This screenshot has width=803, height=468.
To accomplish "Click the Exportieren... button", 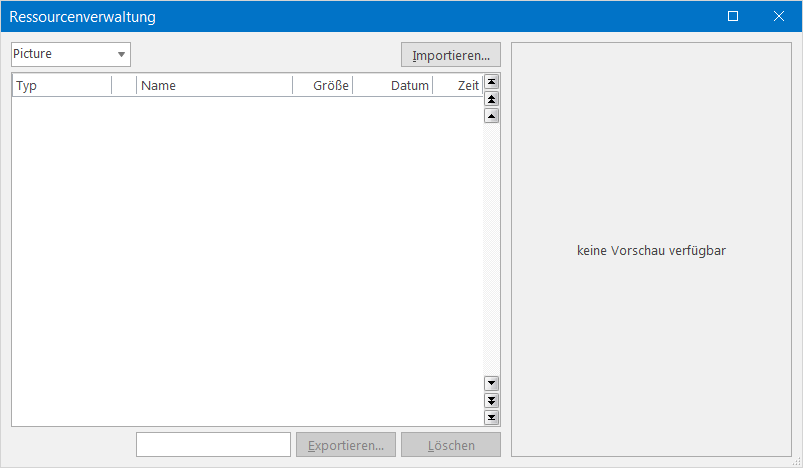I will click(346, 445).
